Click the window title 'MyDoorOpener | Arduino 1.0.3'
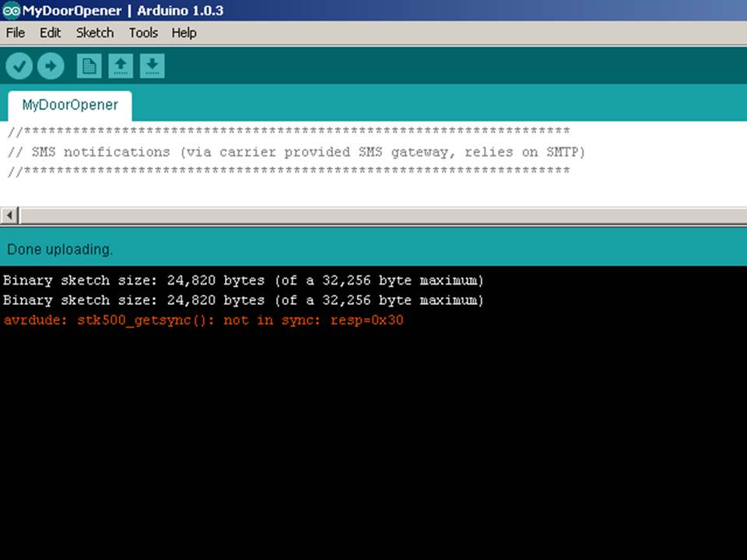 pos(123,10)
